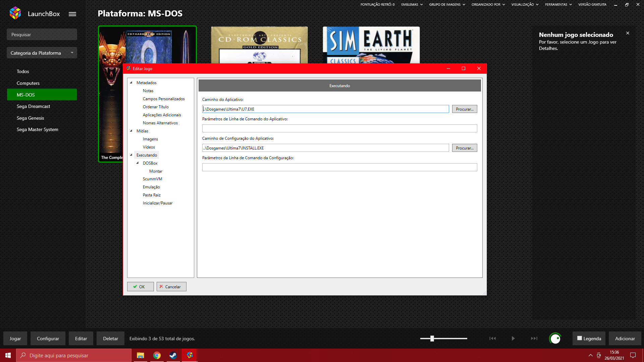Image resolution: width=644 pixels, height=362 pixels.
Task: Collapse the DOSBox tree node
Action: [138, 163]
